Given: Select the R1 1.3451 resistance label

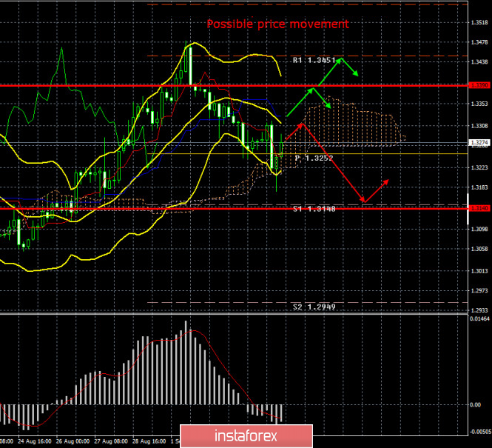Looking at the screenshot, I should (x=314, y=60).
